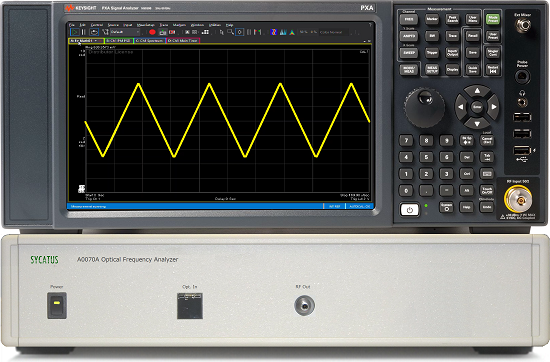Screen dimensions: 550x362
Task: Click the right arrow navigation key
Action: pos(494,107)
